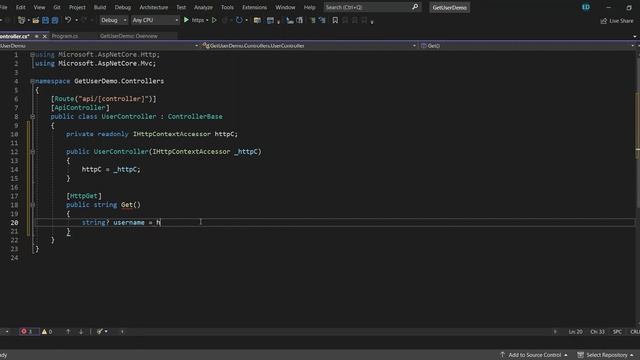640x360 pixels.
Task: Click the Save All icon in toolbar
Action: (55, 20)
